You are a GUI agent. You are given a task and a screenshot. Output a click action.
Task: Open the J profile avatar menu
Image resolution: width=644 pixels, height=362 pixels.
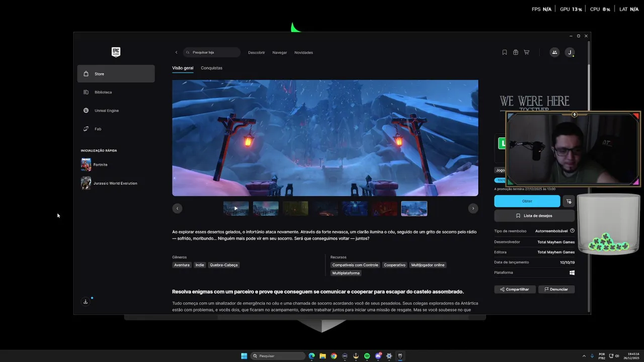570,52
